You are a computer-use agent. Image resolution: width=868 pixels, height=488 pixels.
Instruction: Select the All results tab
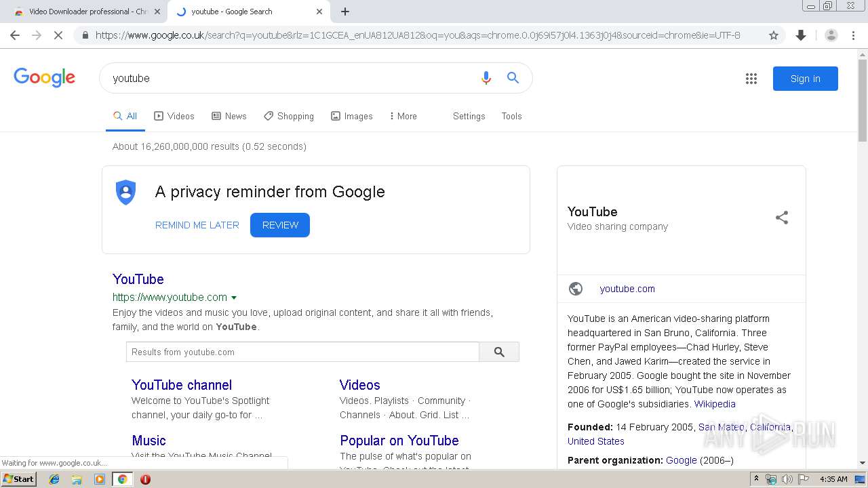pyautogui.click(x=125, y=116)
